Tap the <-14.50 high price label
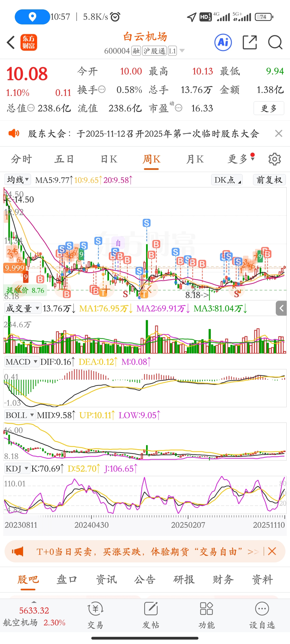This screenshot has height=644, width=290. click(x=20, y=199)
